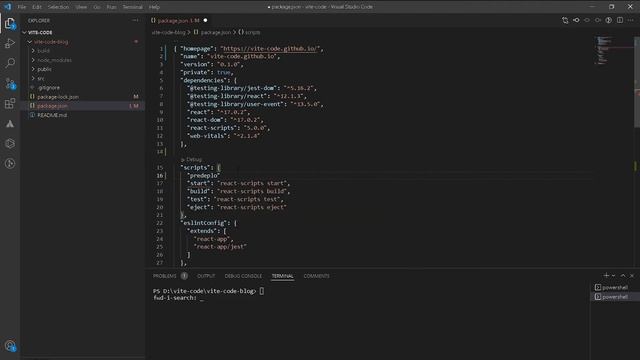Open the homepage URL link in editor
Screen dimensions: 640x360
coord(270,49)
